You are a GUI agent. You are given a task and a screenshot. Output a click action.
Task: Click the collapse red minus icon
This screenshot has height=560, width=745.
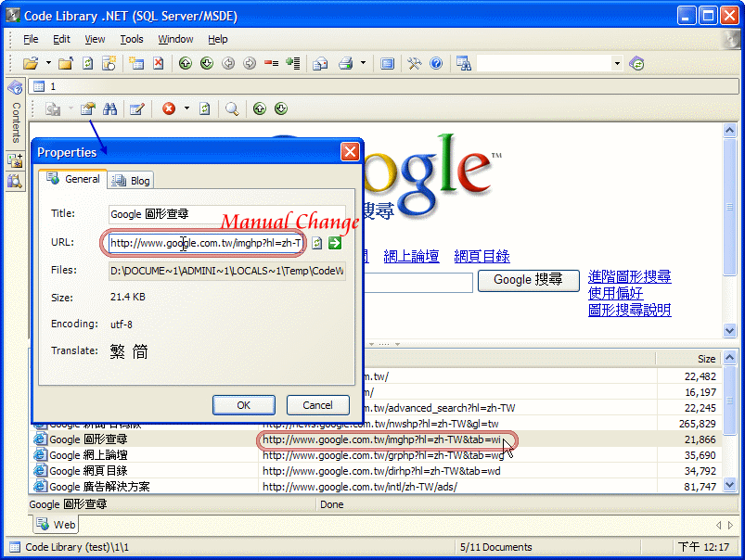(x=271, y=63)
